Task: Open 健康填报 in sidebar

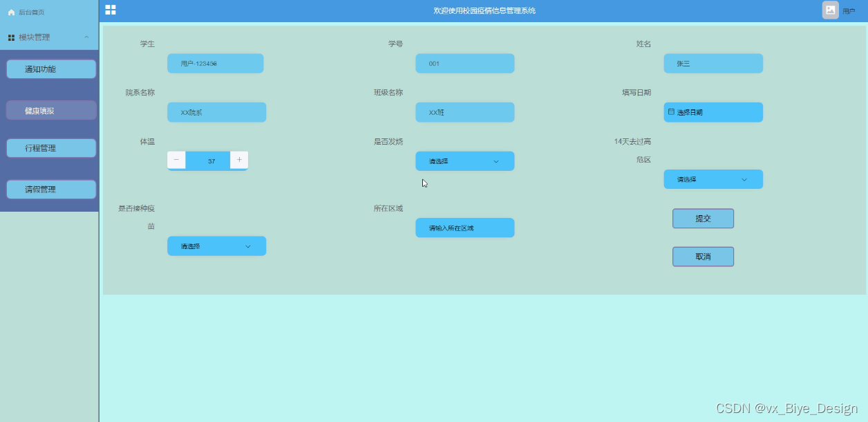Action: 51,111
